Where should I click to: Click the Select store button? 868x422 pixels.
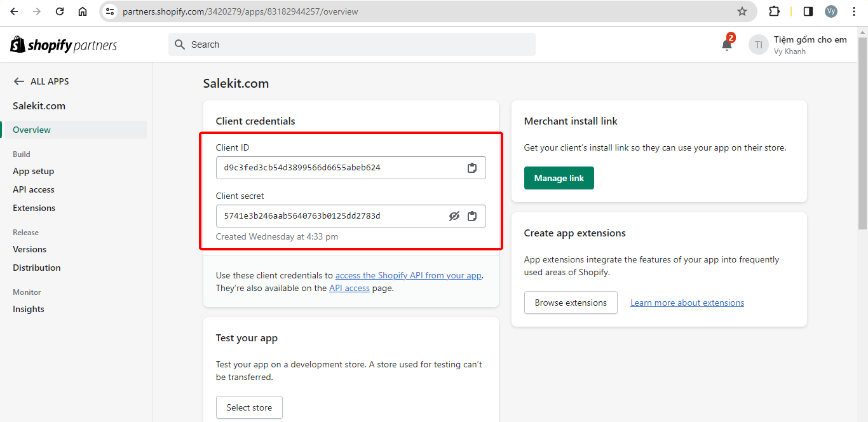pos(249,407)
